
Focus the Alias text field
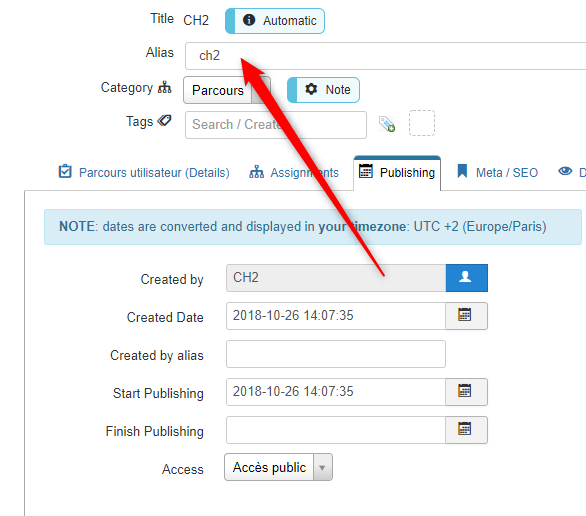click(385, 56)
